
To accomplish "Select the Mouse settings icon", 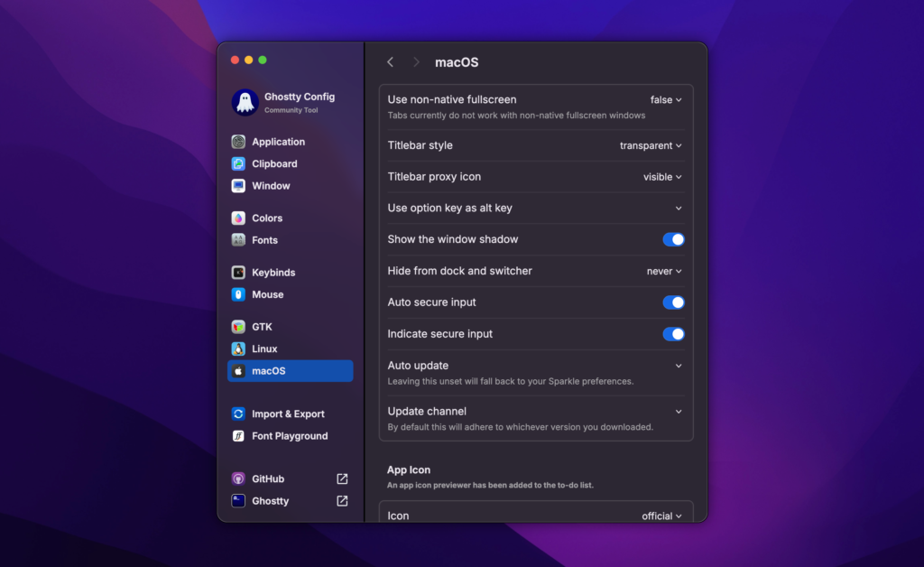I will [x=238, y=294].
